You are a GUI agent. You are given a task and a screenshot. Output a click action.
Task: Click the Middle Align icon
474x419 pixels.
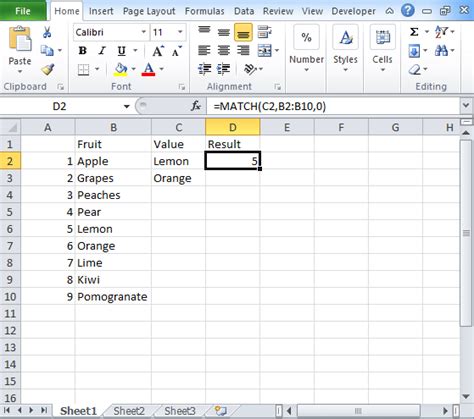[x=223, y=32]
